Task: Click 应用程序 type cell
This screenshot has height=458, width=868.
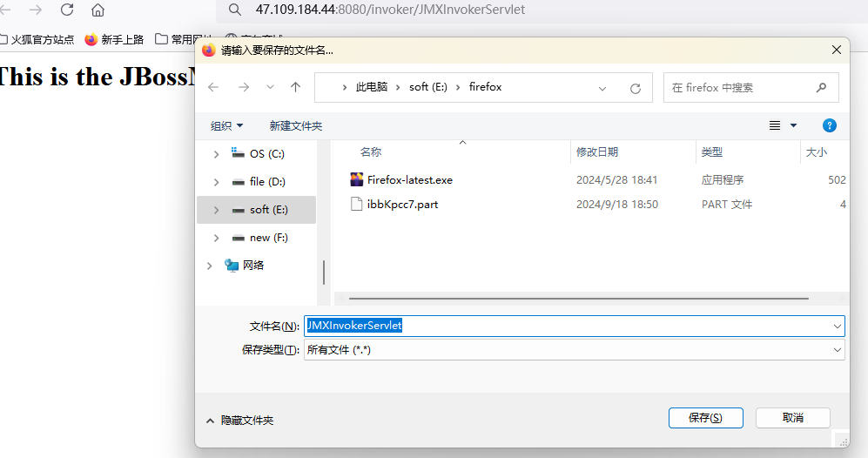Action: click(723, 180)
